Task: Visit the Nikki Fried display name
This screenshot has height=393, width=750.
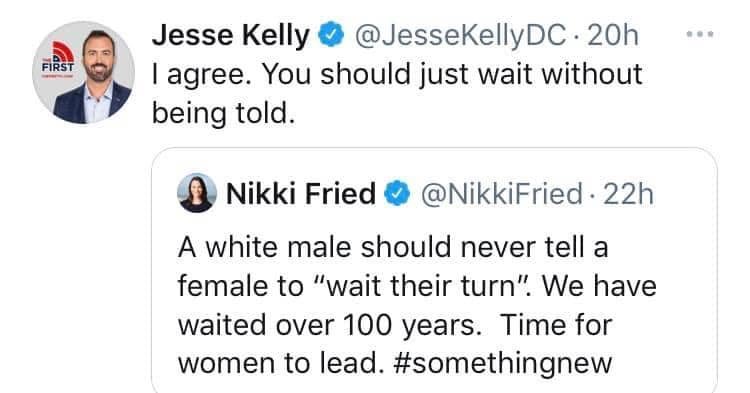Action: click(301, 194)
